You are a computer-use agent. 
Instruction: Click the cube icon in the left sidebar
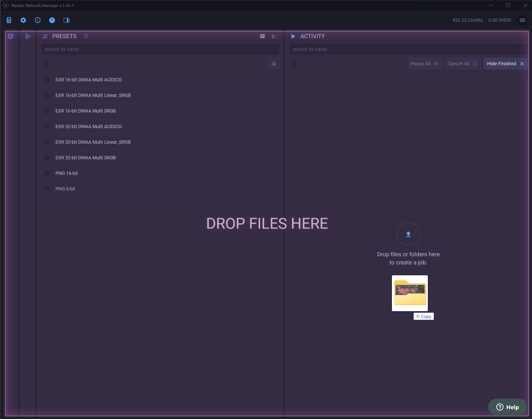[11, 36]
